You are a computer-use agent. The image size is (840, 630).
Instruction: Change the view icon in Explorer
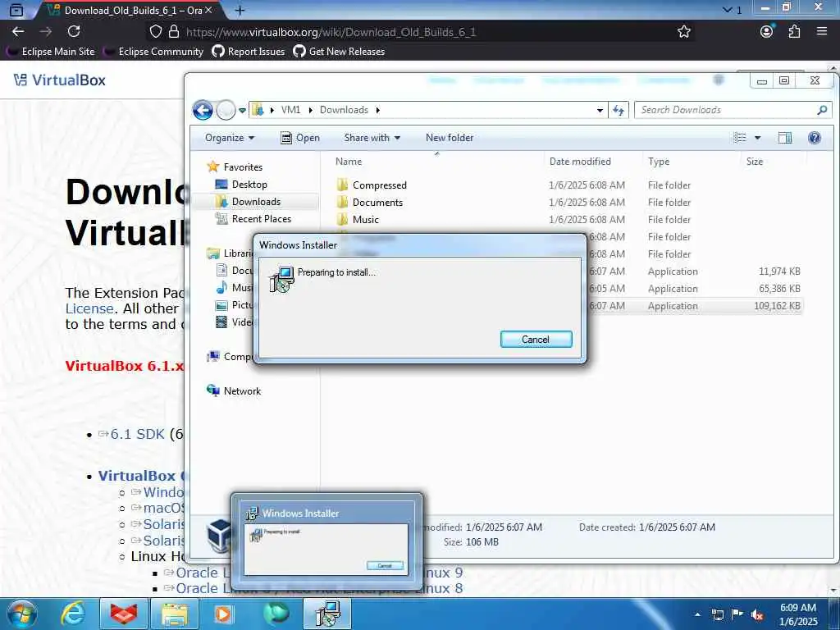pos(740,138)
